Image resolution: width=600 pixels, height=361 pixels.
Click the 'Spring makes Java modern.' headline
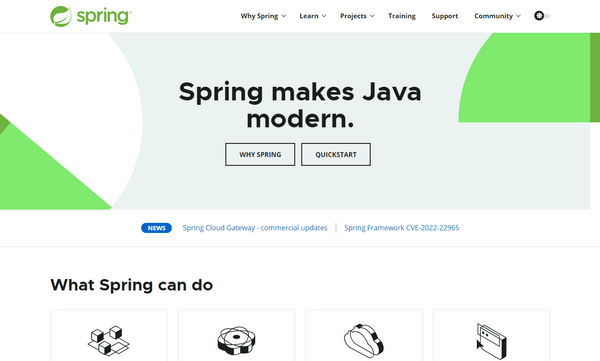tap(300, 105)
